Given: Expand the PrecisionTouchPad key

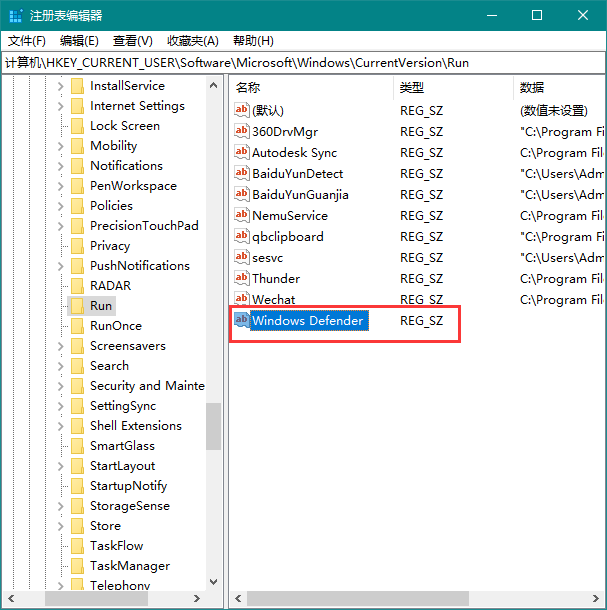Looking at the screenshot, I should point(60,226).
